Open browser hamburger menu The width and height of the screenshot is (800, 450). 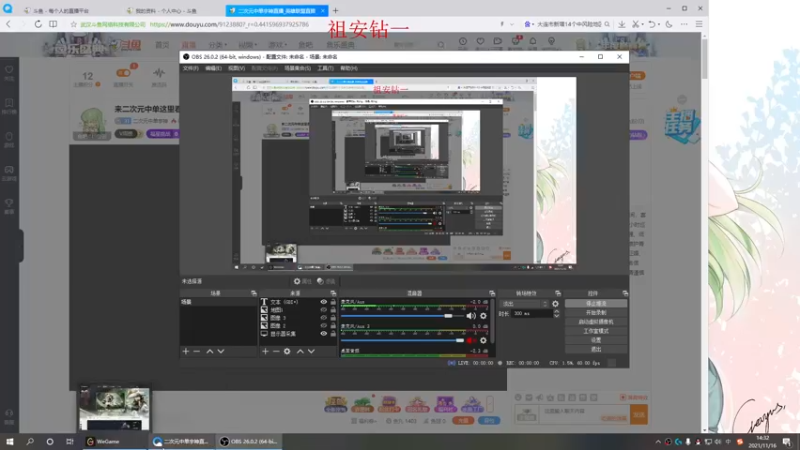point(699,24)
